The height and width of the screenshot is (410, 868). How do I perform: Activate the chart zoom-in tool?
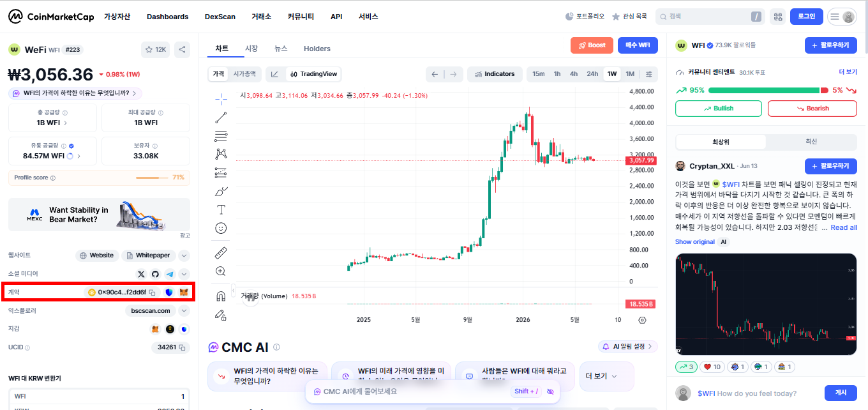pyautogui.click(x=221, y=271)
